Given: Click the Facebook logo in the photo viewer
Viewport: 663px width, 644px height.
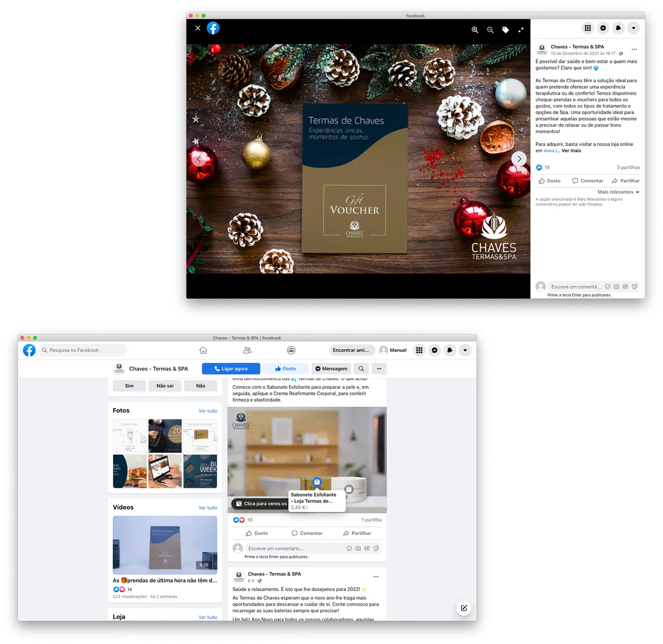Looking at the screenshot, I should point(213,28).
